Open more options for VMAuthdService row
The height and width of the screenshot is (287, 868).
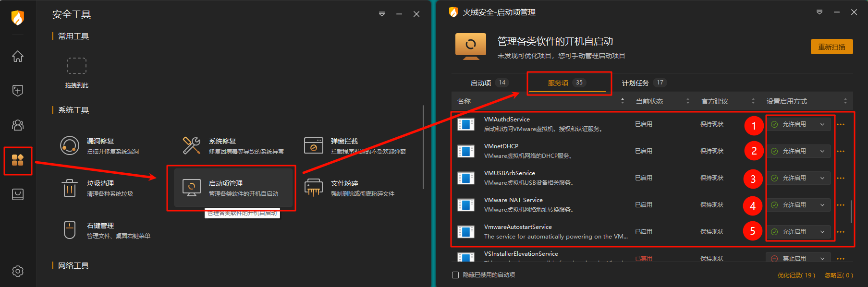[x=841, y=124]
